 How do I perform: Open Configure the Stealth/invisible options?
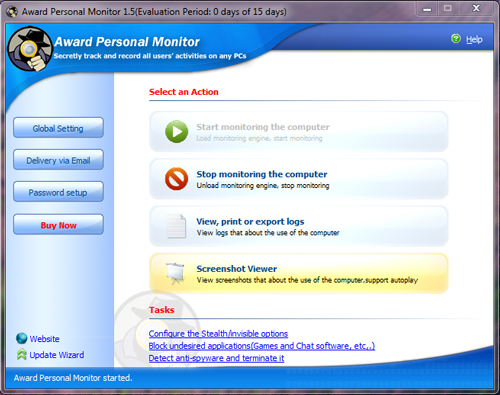tap(218, 334)
